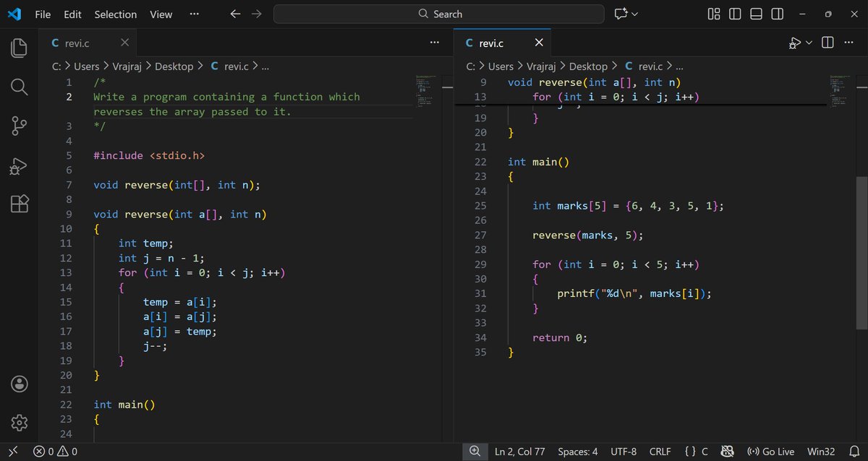Open More Actions in left editor group

coord(434,43)
